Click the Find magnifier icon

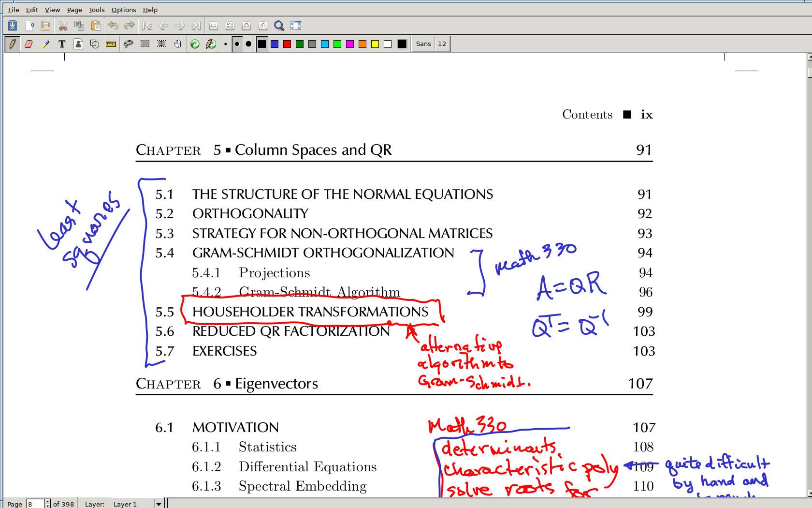(x=279, y=26)
